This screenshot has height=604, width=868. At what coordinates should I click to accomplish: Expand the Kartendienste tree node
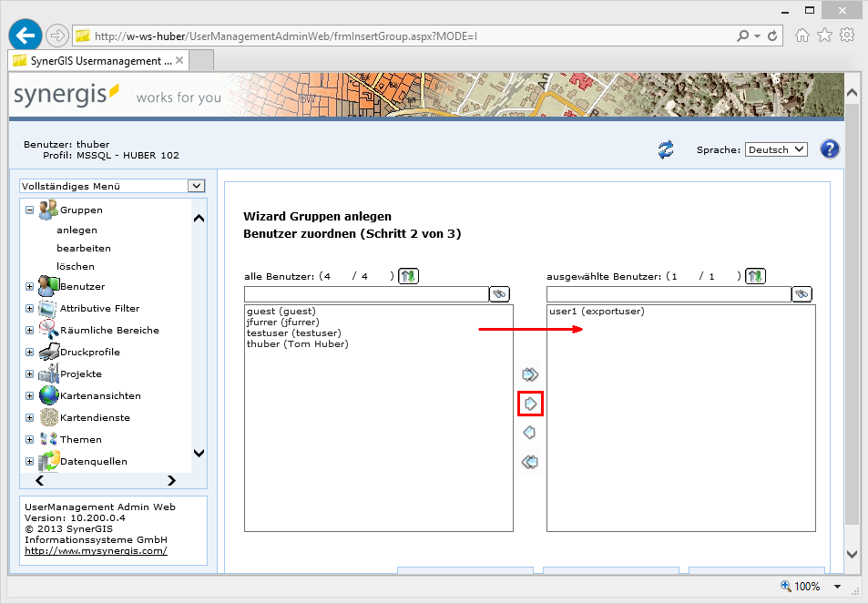tap(29, 418)
